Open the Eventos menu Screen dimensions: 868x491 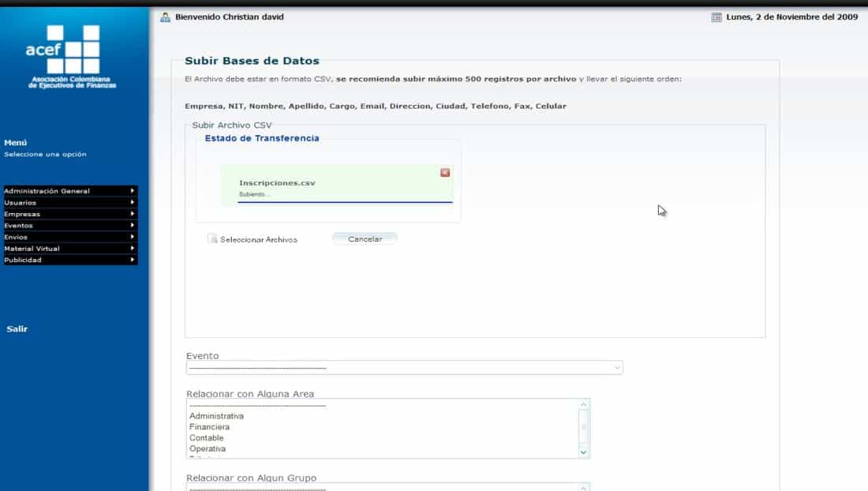tap(70, 225)
